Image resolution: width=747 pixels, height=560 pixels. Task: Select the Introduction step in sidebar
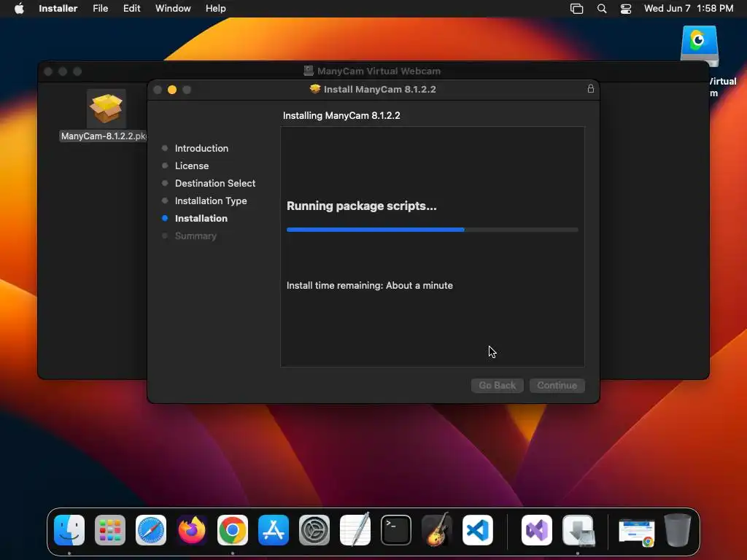(201, 148)
